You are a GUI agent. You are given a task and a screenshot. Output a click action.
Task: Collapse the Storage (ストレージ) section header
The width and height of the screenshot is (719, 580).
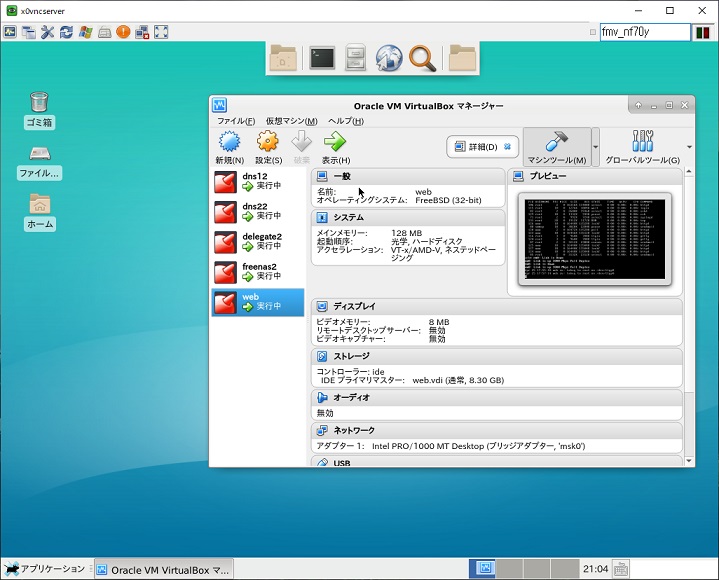pyautogui.click(x=497, y=356)
